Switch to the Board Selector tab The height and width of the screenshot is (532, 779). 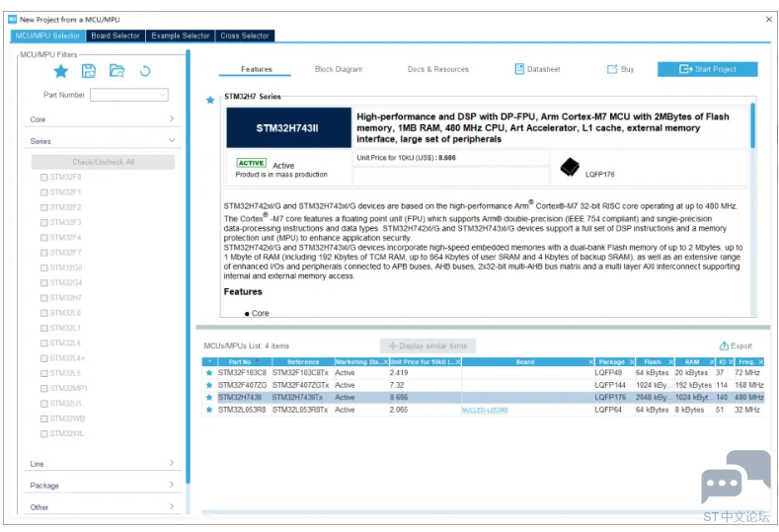coord(116,36)
